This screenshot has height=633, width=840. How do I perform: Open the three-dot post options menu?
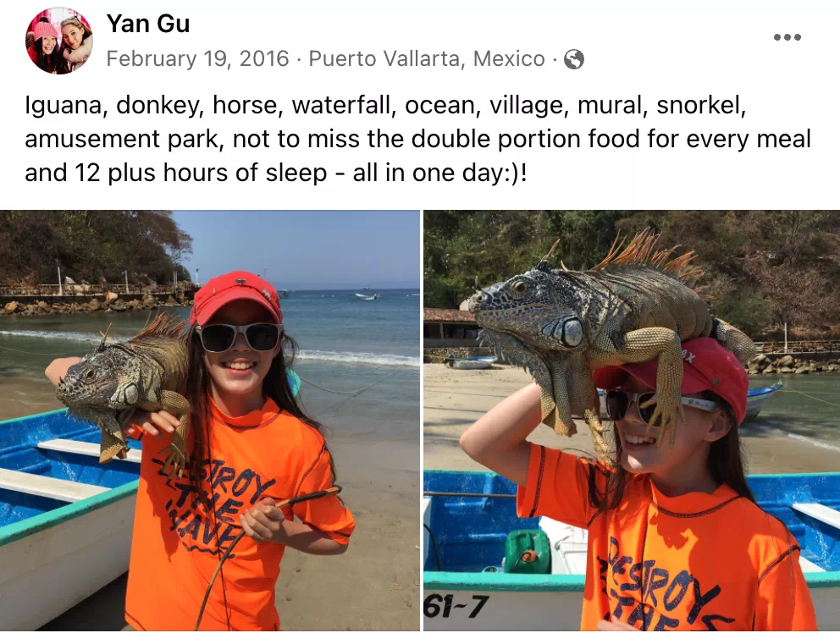pos(787,37)
